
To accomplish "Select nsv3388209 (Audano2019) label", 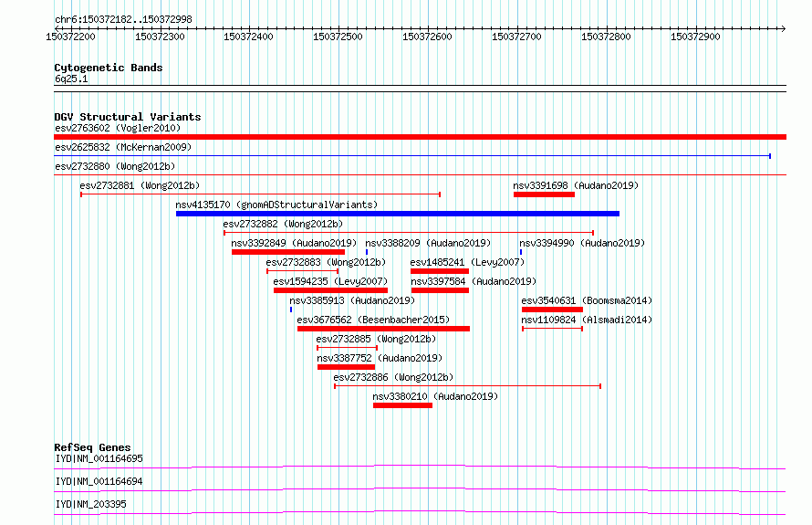I will click(428, 243).
